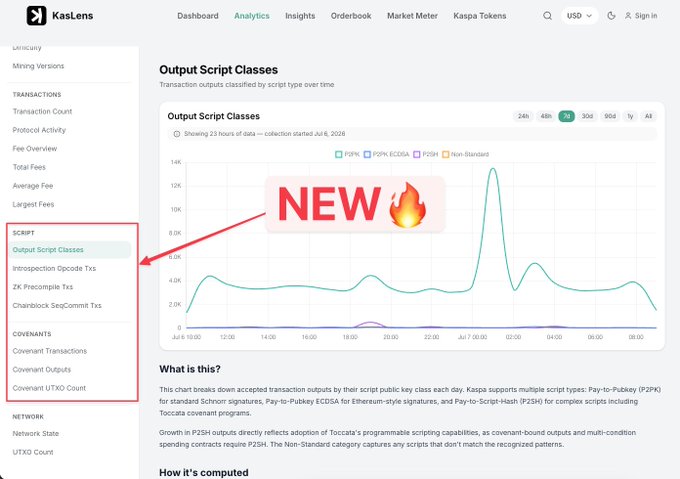Toggle the P2SH legend series
This screenshot has width=680, height=479.
coord(425,154)
